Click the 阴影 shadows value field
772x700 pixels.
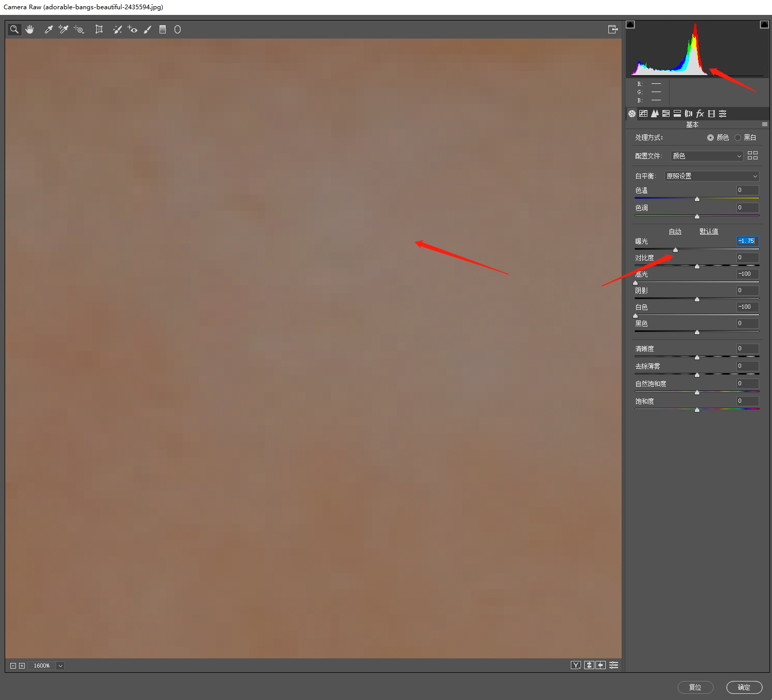747,291
